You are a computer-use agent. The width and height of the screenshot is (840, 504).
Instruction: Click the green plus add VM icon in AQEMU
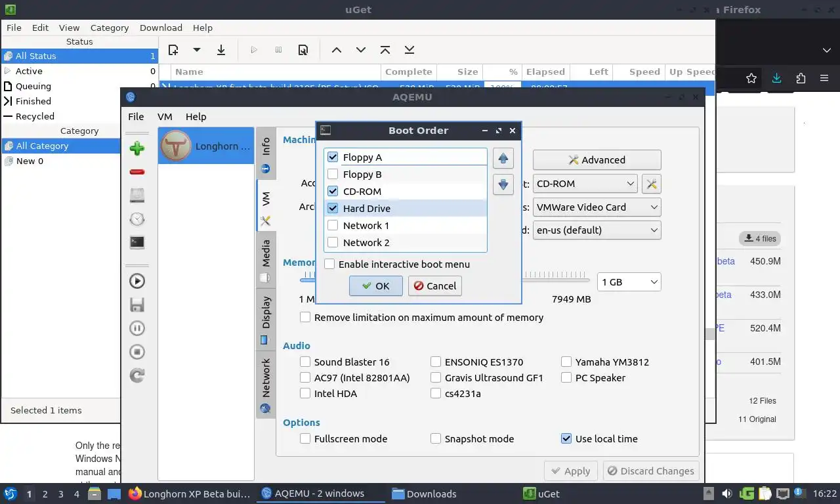pos(137,148)
